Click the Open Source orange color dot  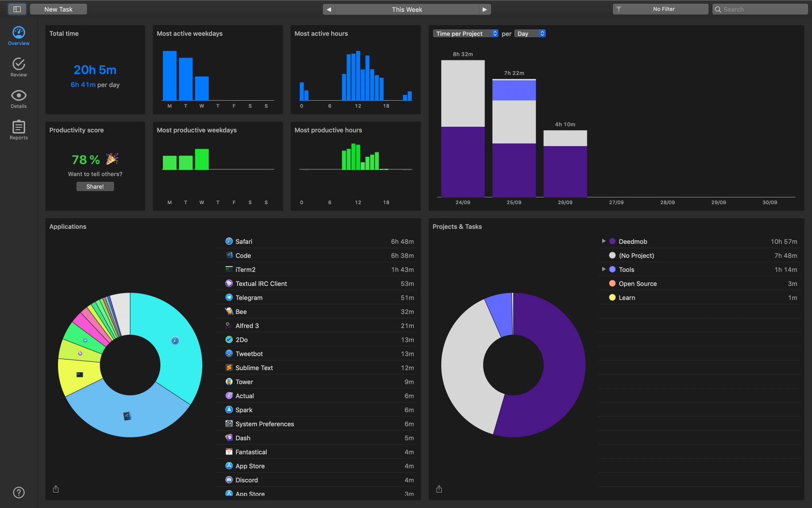pyautogui.click(x=612, y=284)
